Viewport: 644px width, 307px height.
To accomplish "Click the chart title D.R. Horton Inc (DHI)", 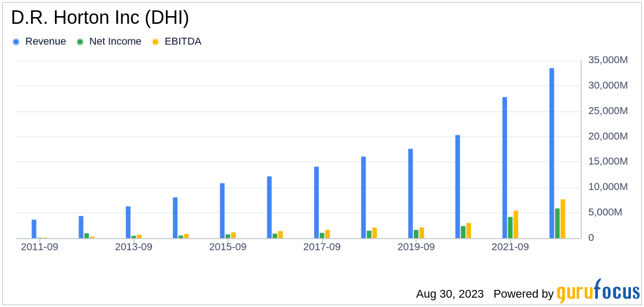I will pos(100,18).
